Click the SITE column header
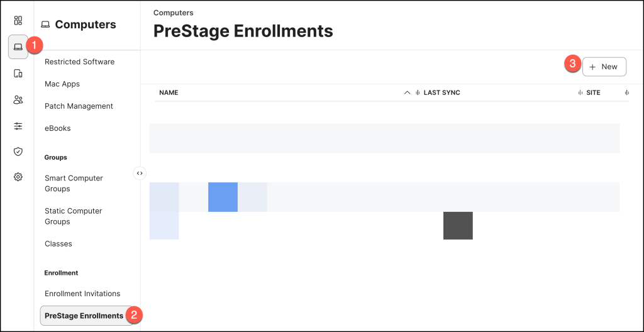644x332 pixels. tap(593, 93)
